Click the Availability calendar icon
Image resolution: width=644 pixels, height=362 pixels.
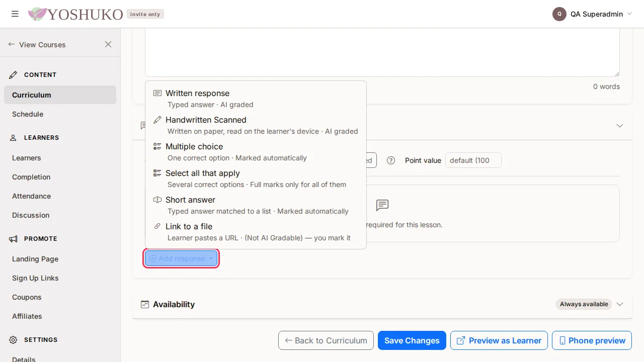tap(145, 304)
